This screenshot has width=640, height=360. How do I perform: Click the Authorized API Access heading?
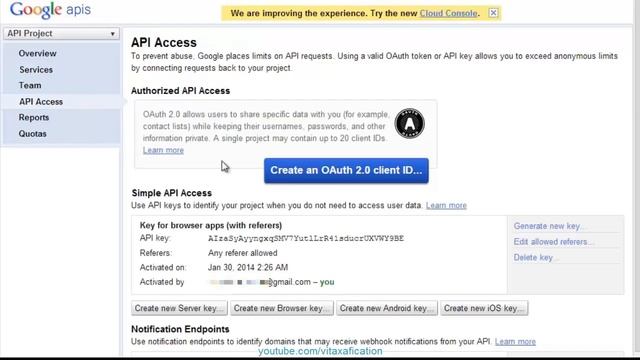(180, 91)
